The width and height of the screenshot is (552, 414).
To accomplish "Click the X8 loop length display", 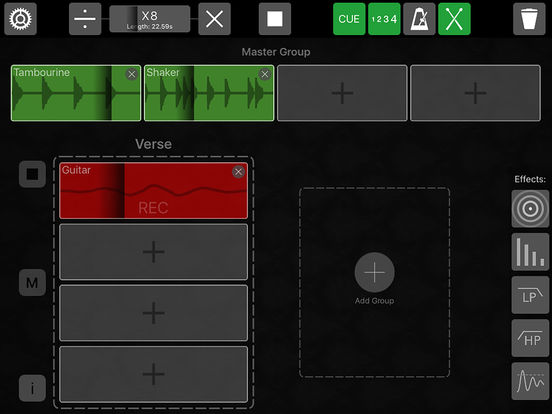I will pyautogui.click(x=150, y=19).
